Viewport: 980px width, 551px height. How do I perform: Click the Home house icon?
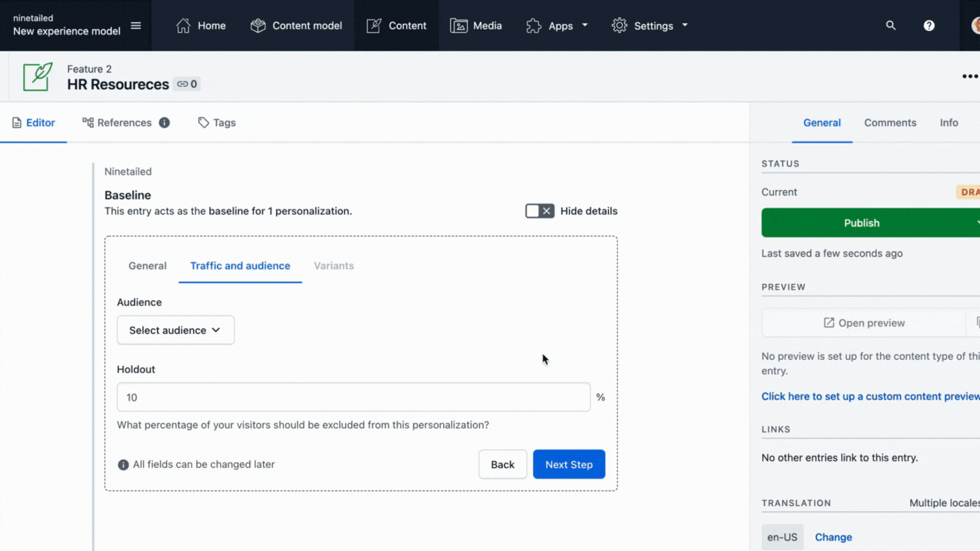[x=183, y=26]
